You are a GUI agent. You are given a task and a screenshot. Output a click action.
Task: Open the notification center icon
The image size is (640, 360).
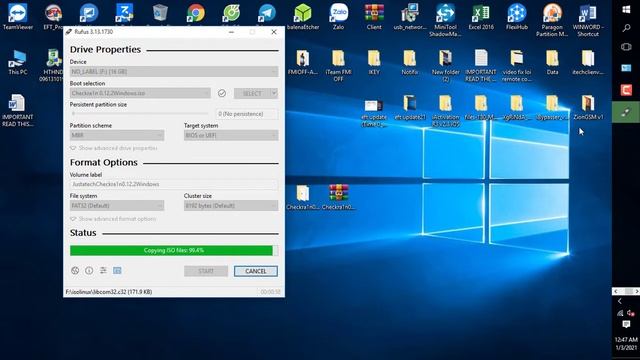(626, 324)
